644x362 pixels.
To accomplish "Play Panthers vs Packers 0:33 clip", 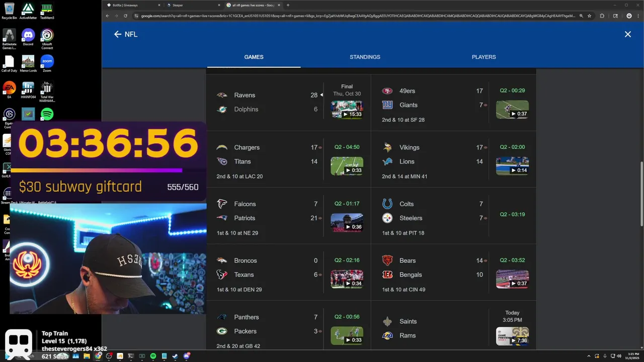I will click(347, 335).
